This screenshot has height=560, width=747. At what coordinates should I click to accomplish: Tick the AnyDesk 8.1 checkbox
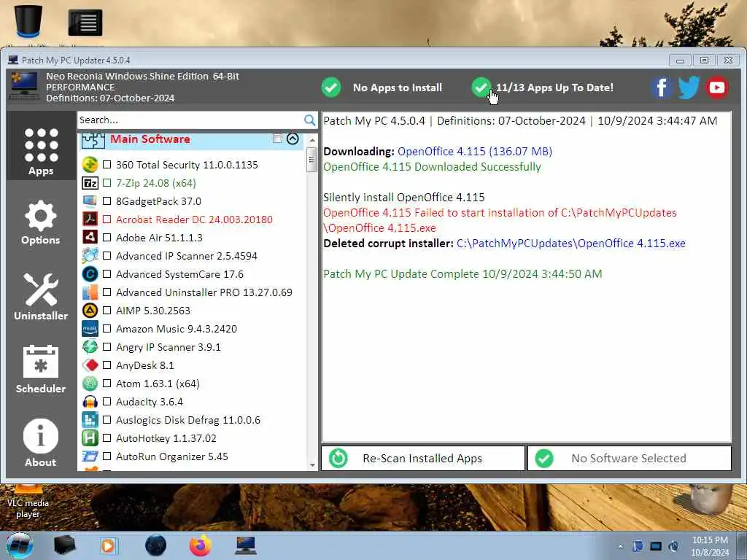(107, 365)
